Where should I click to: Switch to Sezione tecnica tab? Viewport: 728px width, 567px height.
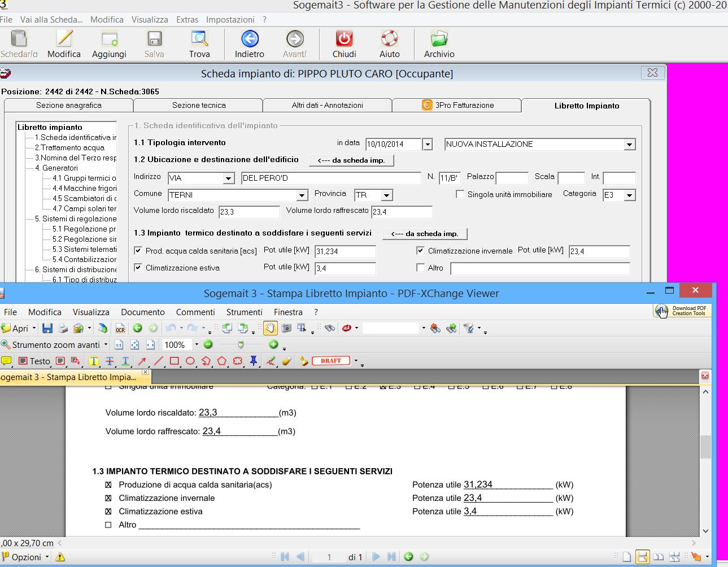coord(199,106)
